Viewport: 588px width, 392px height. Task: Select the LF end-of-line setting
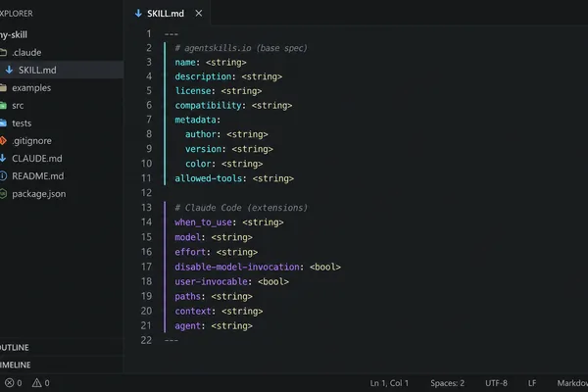tap(532, 383)
